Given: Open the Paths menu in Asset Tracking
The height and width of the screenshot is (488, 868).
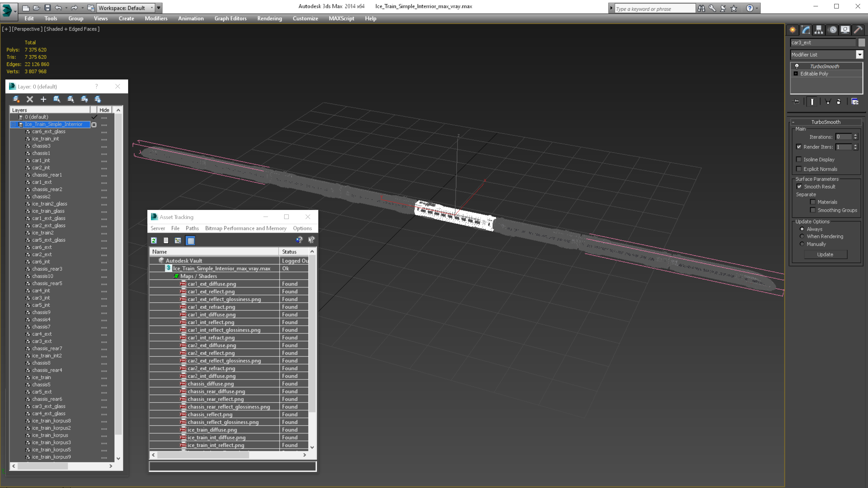Looking at the screenshot, I should click(192, 228).
